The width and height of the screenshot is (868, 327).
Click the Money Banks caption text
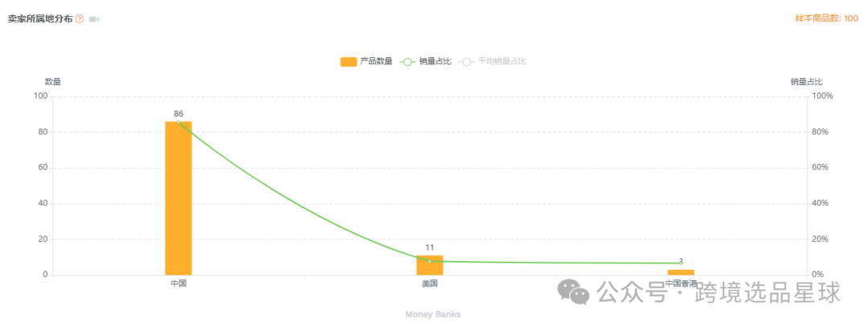433,314
